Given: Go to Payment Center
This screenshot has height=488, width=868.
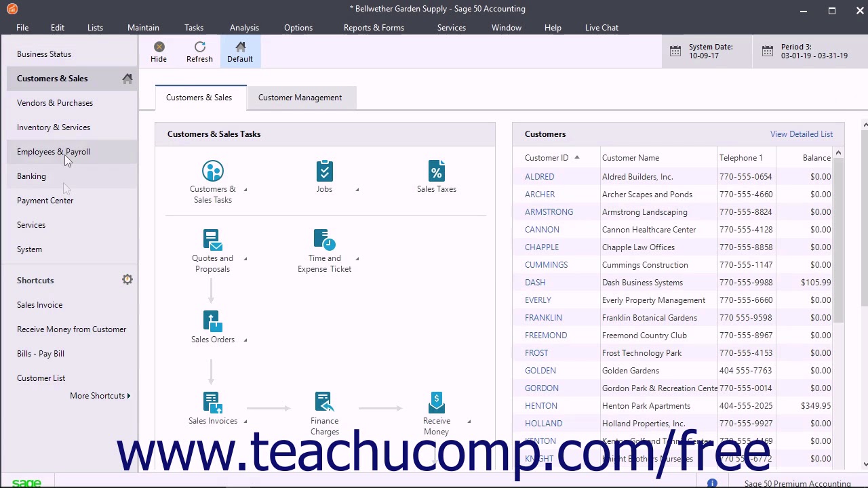Looking at the screenshot, I should pyautogui.click(x=45, y=201).
